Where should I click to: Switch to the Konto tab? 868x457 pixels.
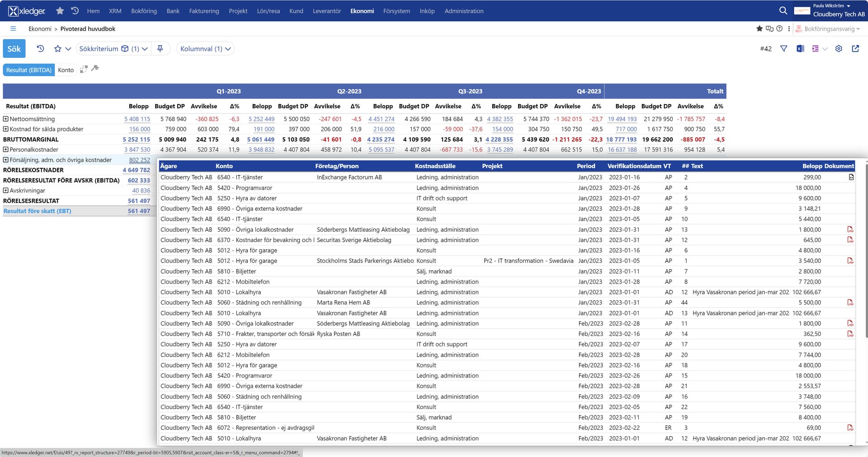click(x=66, y=70)
